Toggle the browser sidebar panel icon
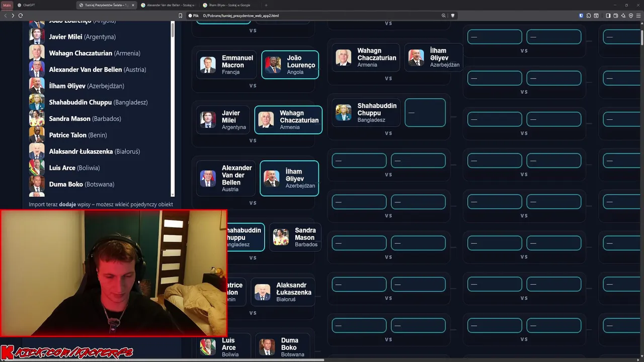Screen dimensions: 644x362 tap(608, 16)
